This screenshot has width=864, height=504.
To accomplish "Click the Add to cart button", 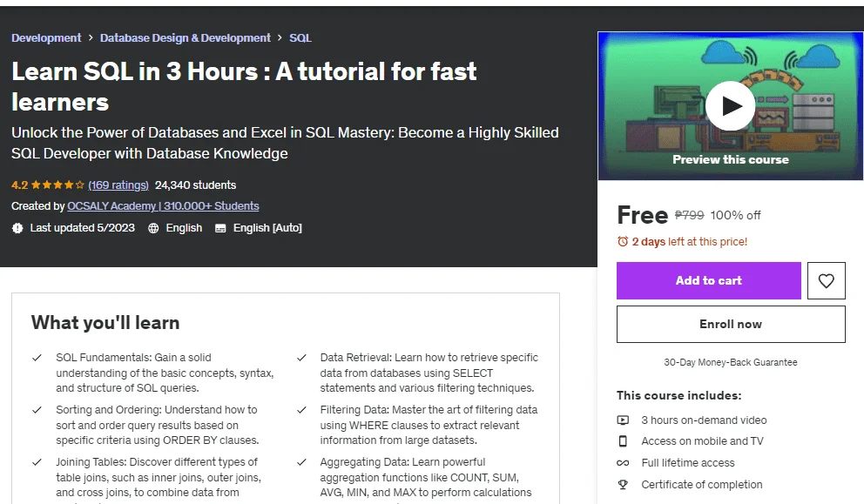I will (x=709, y=281).
